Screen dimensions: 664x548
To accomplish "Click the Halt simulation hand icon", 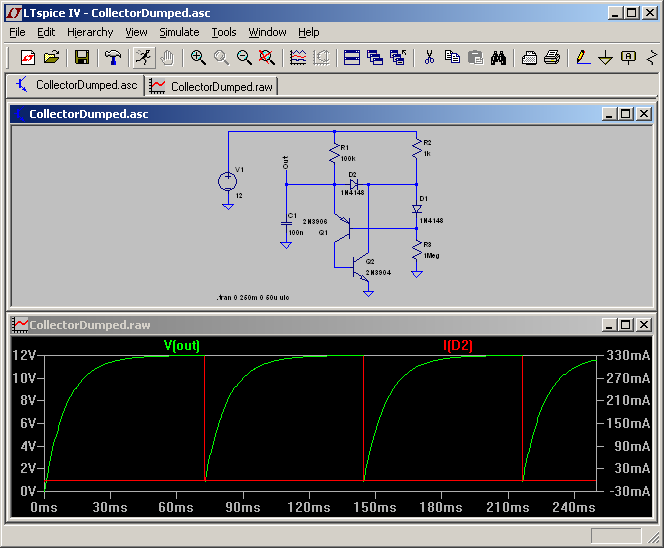I will [168, 57].
